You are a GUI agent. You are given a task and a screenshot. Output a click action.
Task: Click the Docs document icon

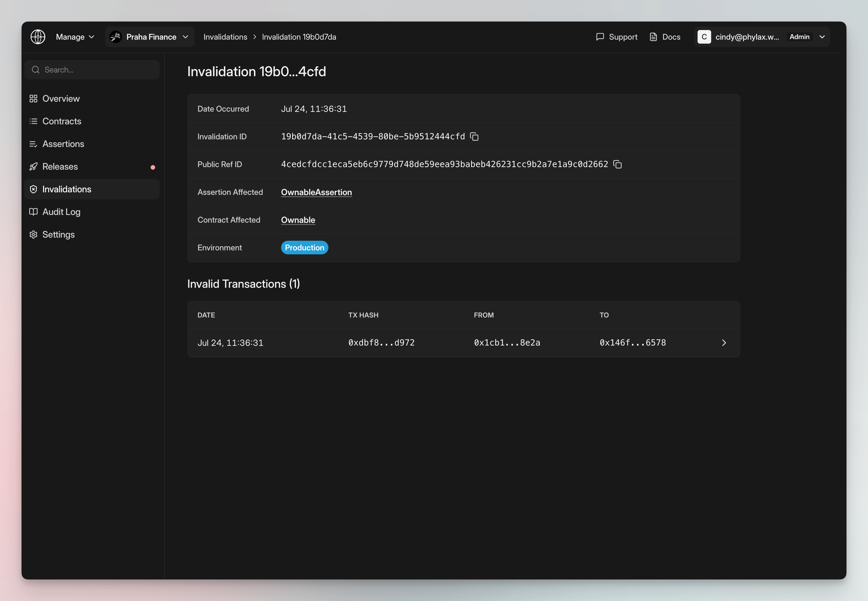[653, 37]
